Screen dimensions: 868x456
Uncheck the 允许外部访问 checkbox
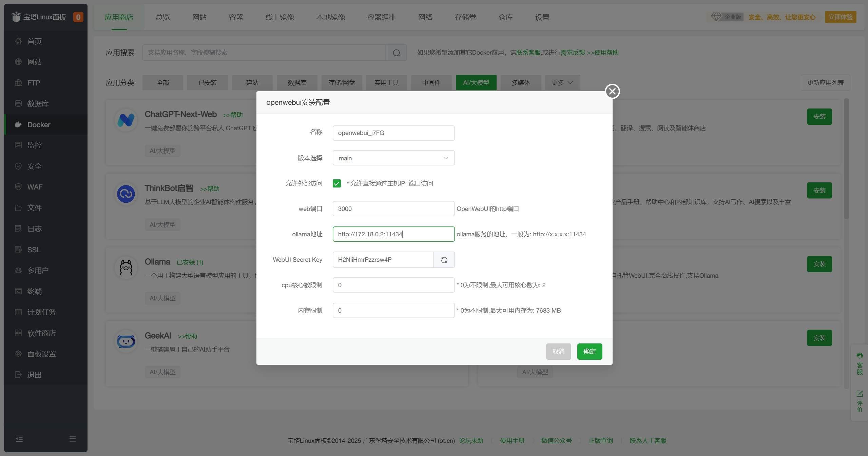point(336,183)
